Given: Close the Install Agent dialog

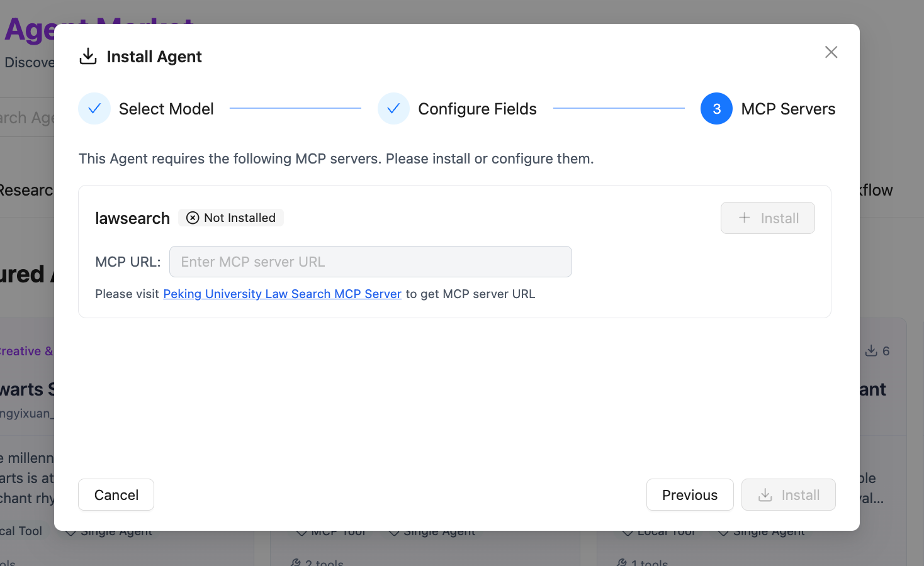Looking at the screenshot, I should tap(831, 52).
